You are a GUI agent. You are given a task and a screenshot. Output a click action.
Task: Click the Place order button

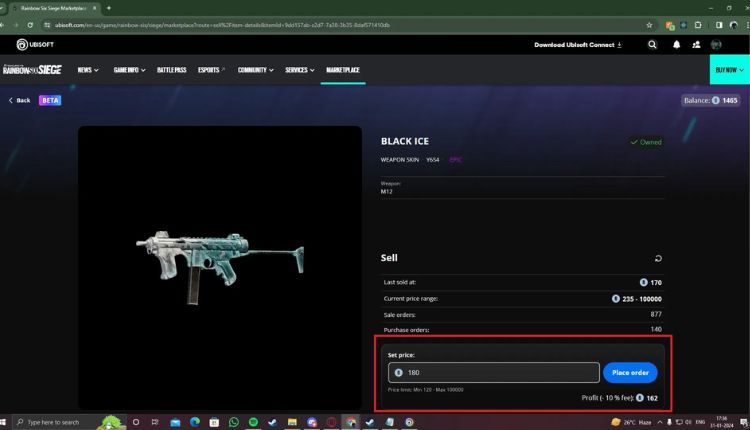pos(630,373)
